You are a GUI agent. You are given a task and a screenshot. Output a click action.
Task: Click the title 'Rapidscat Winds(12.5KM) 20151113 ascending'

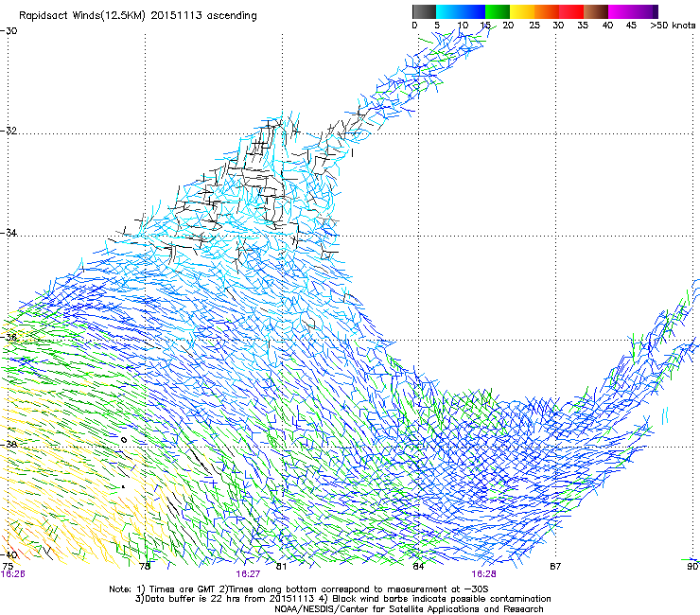coord(138,16)
